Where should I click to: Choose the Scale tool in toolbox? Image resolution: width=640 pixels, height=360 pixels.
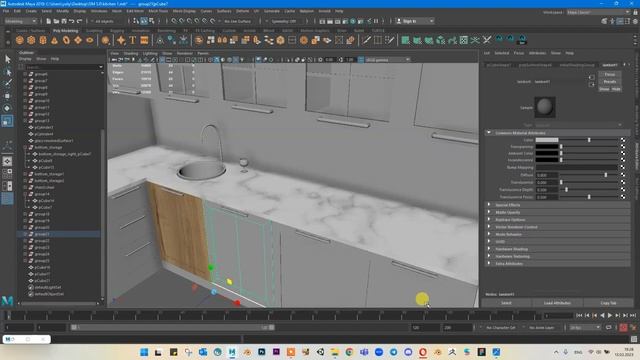[7, 121]
